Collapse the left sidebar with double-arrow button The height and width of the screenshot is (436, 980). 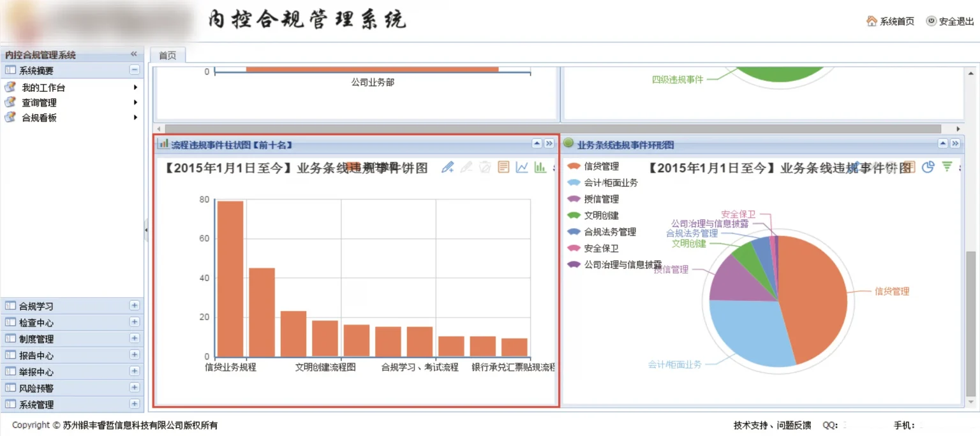coord(134,54)
